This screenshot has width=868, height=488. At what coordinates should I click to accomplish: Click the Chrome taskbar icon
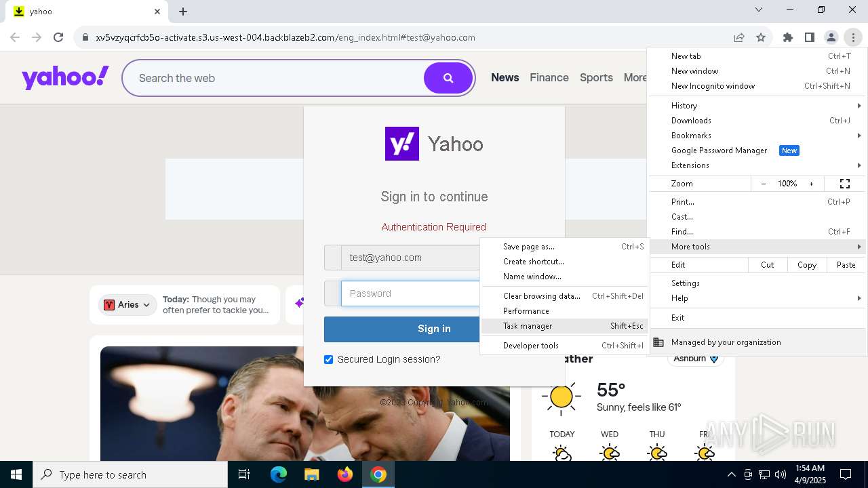tap(378, 474)
